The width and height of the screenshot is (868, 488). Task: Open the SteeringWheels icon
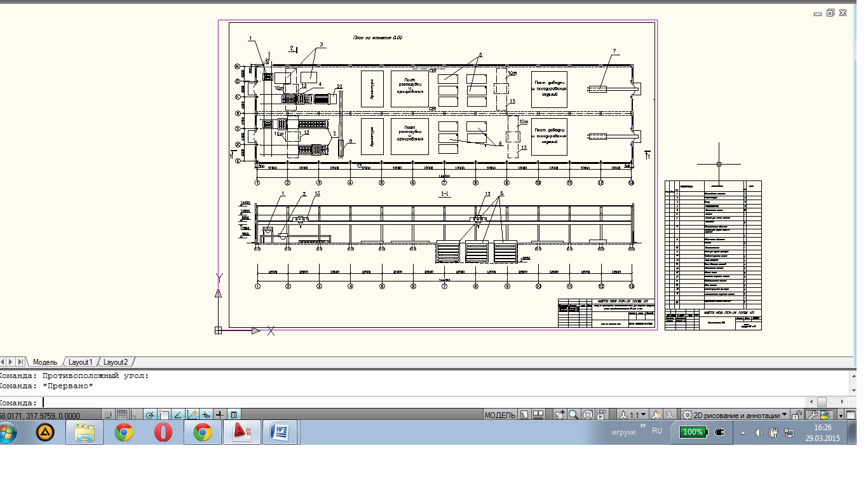tap(587, 415)
